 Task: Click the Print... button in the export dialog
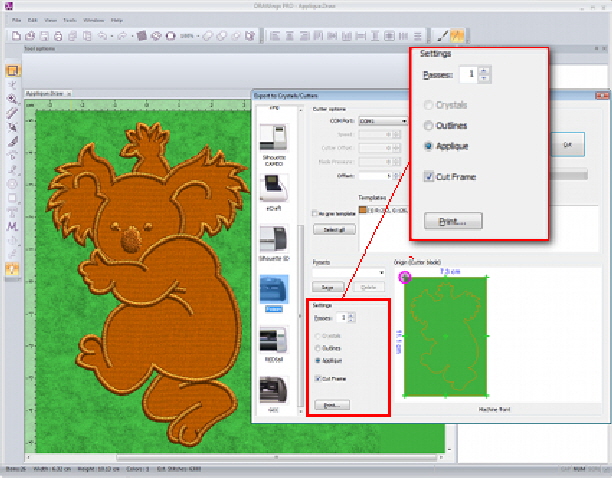tap(332, 405)
